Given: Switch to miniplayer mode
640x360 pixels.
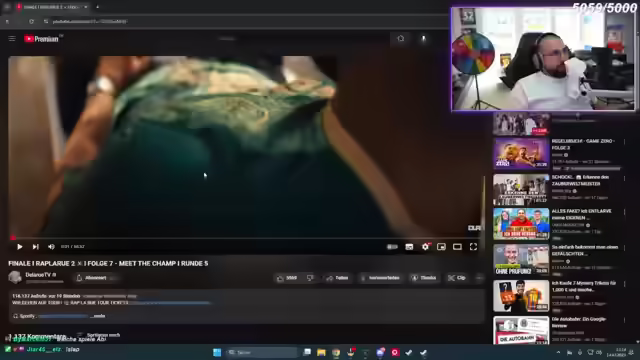Looking at the screenshot, I should coord(441,247).
